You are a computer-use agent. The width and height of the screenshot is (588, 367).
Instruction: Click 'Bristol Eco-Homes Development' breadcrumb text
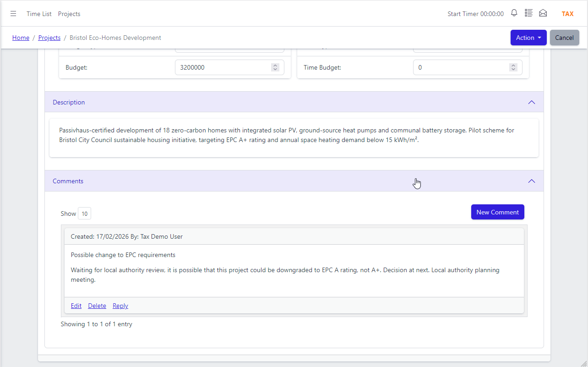(115, 38)
